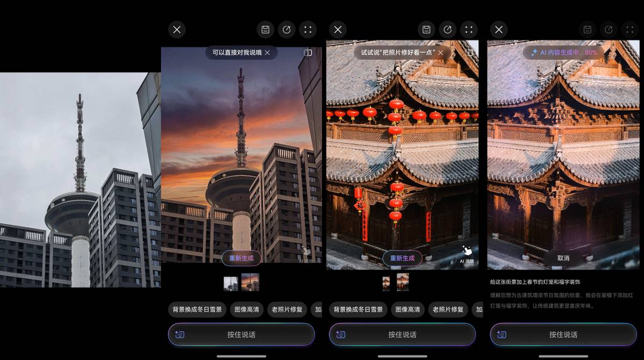644x360 pixels.
Task: Tap text-input icon on sunset tower speak bar
Action: pos(180,334)
